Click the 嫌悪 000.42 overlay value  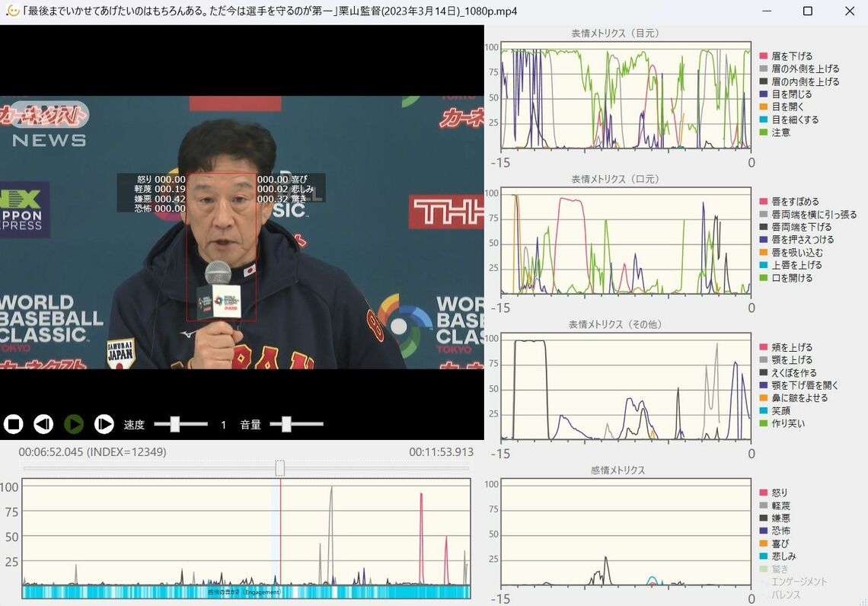pyautogui.click(x=160, y=199)
